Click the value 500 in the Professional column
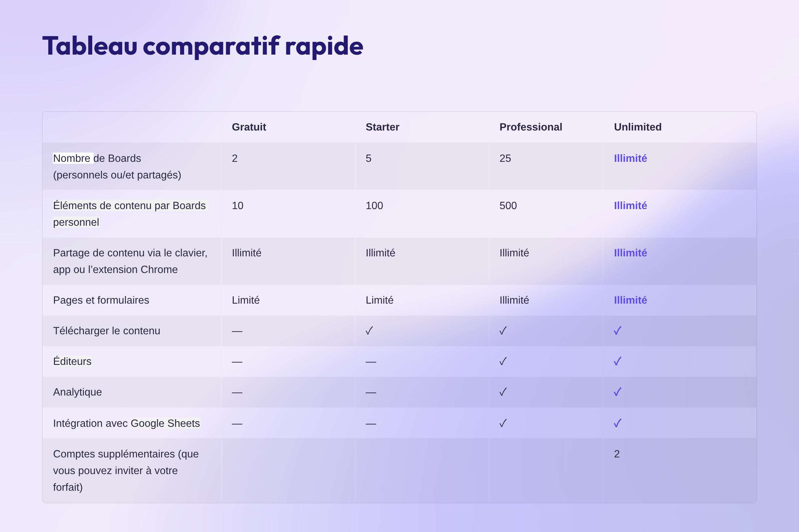 tap(508, 206)
